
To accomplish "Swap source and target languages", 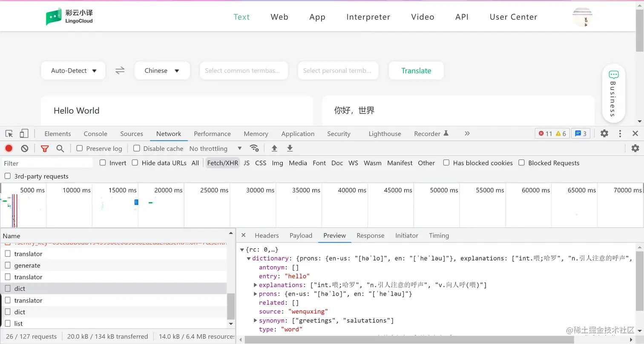I will tap(120, 71).
